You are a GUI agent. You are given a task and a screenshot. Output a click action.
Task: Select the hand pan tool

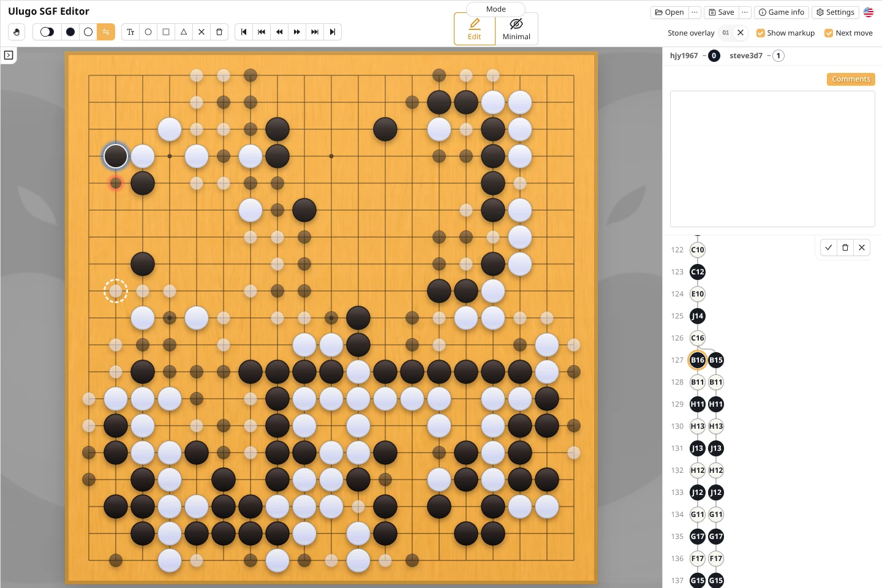click(x=17, y=32)
